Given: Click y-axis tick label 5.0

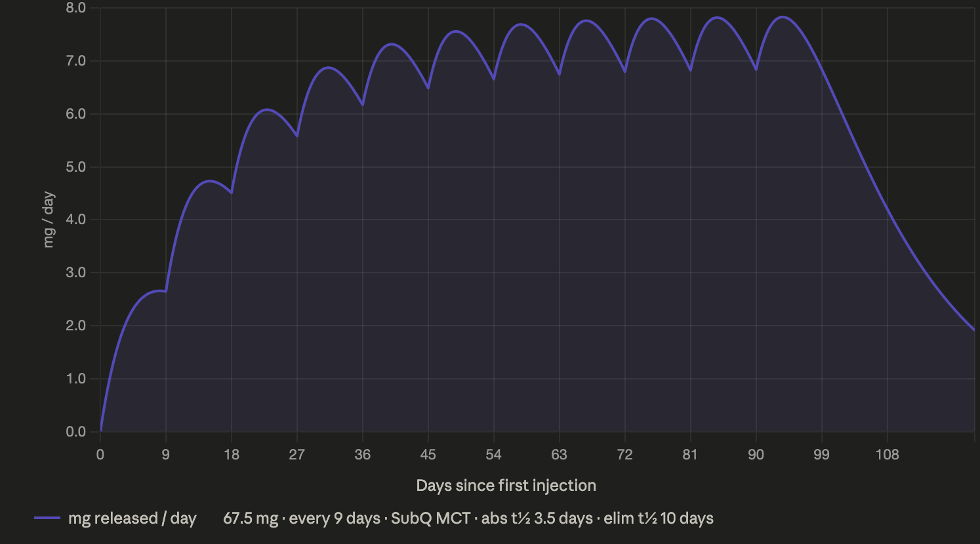Looking at the screenshot, I should [76, 167].
